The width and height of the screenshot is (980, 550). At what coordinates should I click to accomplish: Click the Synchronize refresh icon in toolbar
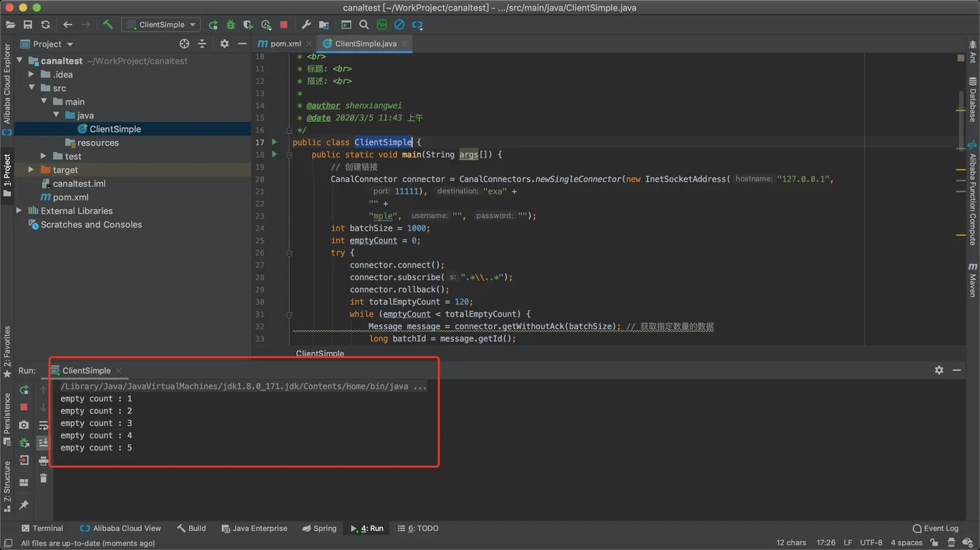pos(45,25)
